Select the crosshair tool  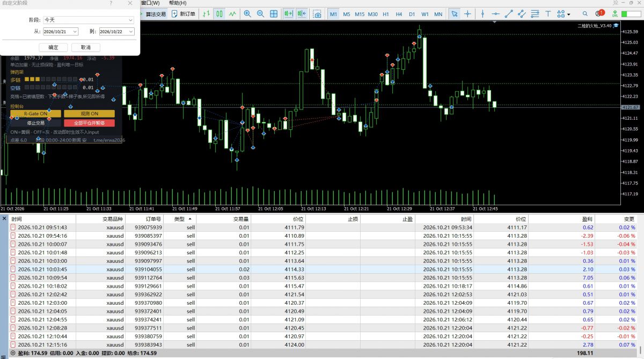pyautogui.click(x=467, y=14)
